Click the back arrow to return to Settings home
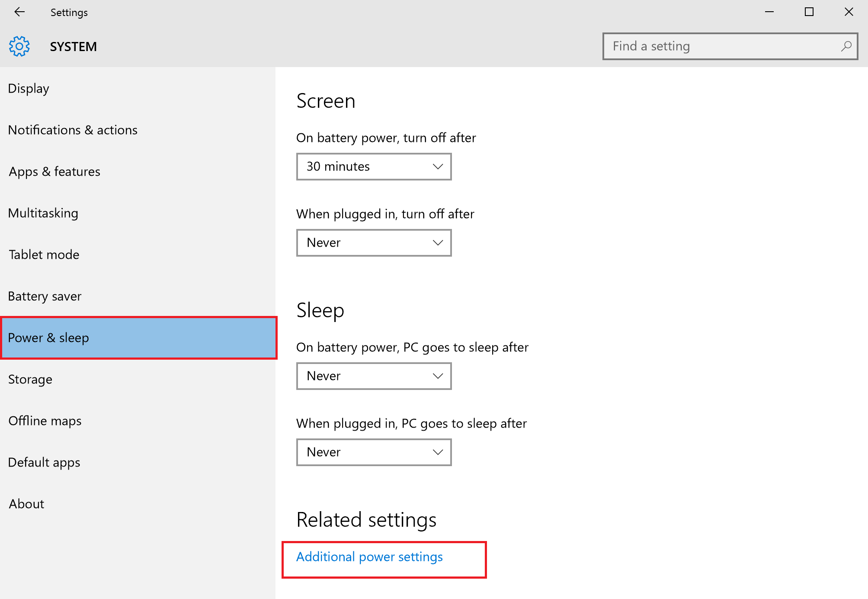This screenshot has height=599, width=868. [19, 12]
